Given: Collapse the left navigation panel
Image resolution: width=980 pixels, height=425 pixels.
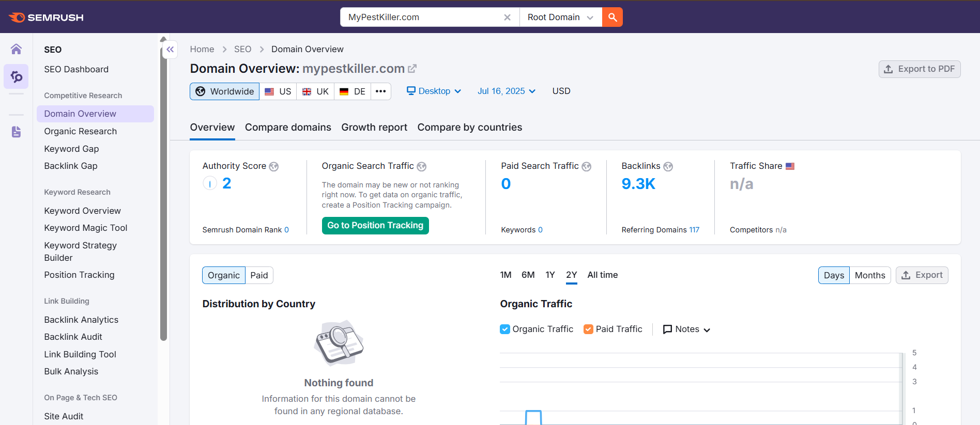Looking at the screenshot, I should pos(170,50).
